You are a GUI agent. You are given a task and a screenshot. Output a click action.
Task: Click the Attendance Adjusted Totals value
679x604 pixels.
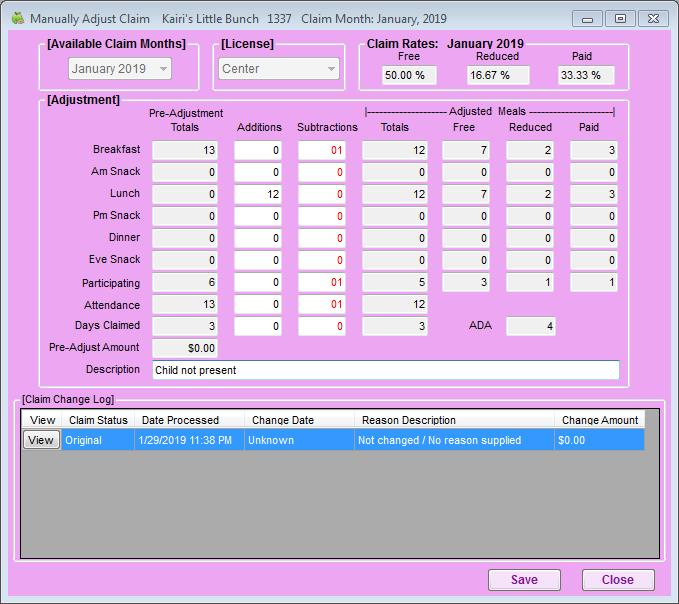[x=395, y=304]
